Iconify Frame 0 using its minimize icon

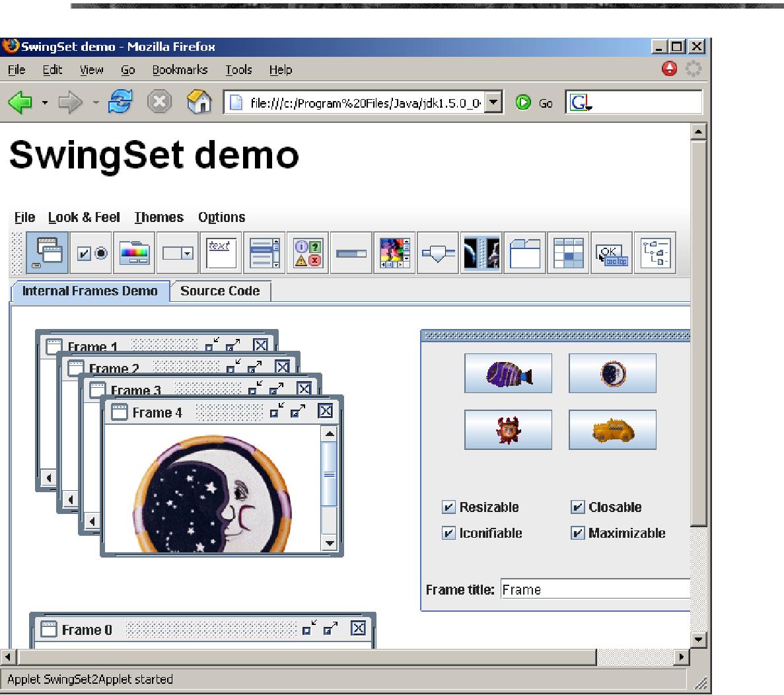[310, 628]
